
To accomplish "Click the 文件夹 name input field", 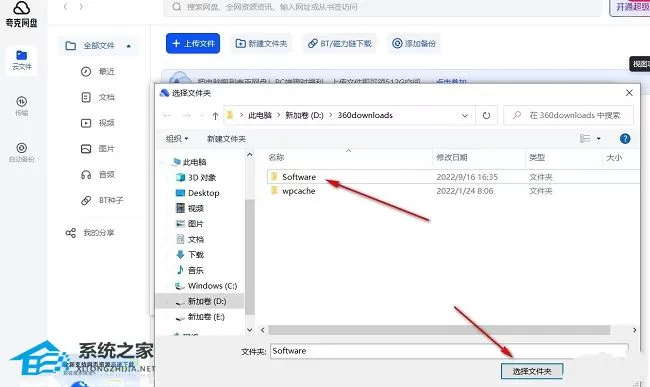I will (449, 351).
